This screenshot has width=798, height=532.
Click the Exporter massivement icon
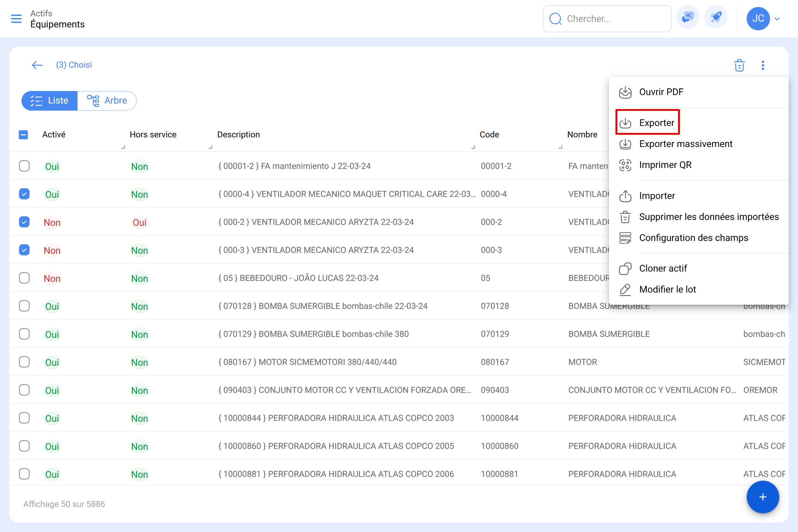625,144
